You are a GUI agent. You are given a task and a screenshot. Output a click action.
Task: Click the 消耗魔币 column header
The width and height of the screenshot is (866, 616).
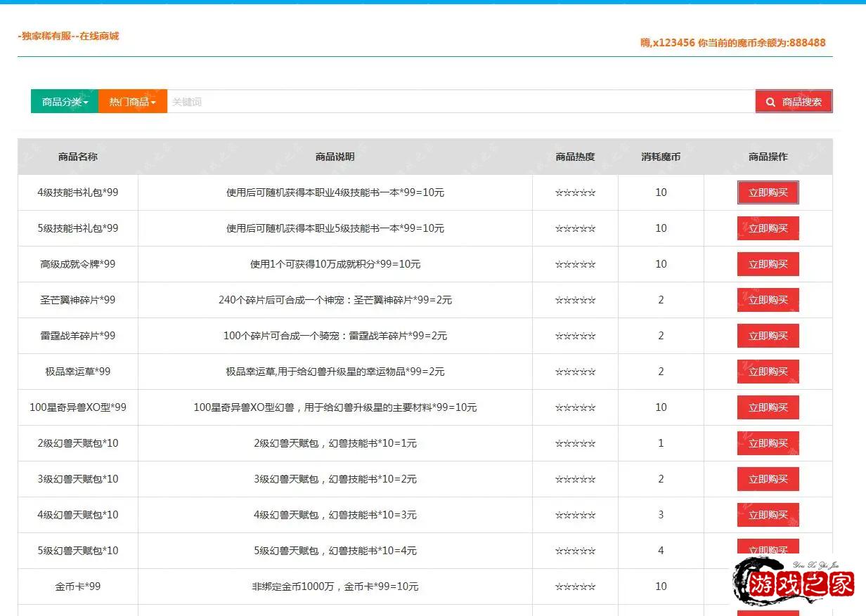pyautogui.click(x=661, y=157)
